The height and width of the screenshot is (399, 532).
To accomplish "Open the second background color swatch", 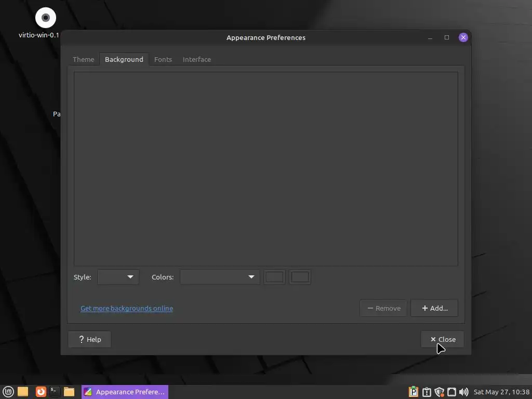I will click(x=300, y=277).
